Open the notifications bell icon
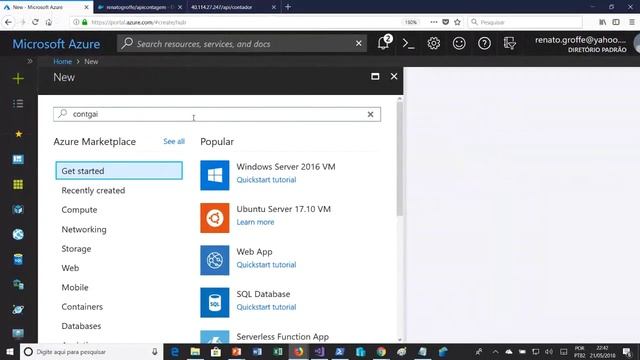 (x=384, y=43)
